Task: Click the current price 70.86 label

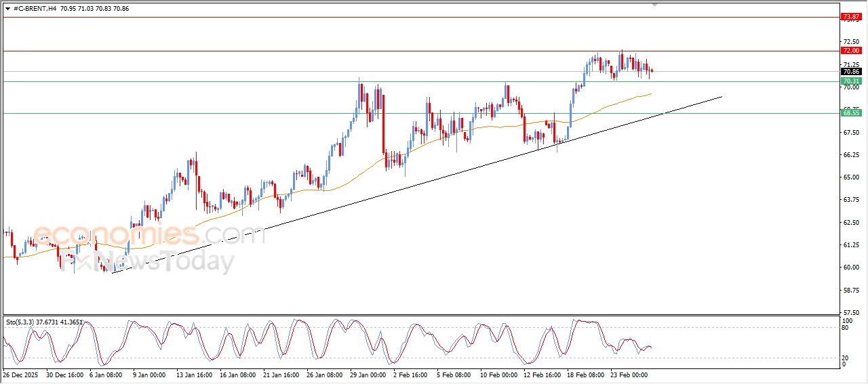Action: (850, 72)
